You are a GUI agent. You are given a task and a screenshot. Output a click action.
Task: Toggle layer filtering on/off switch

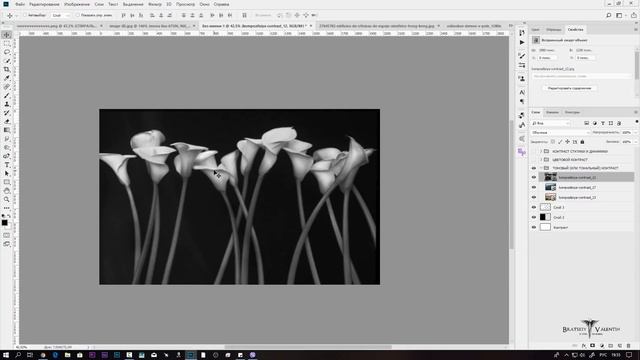[636, 122]
